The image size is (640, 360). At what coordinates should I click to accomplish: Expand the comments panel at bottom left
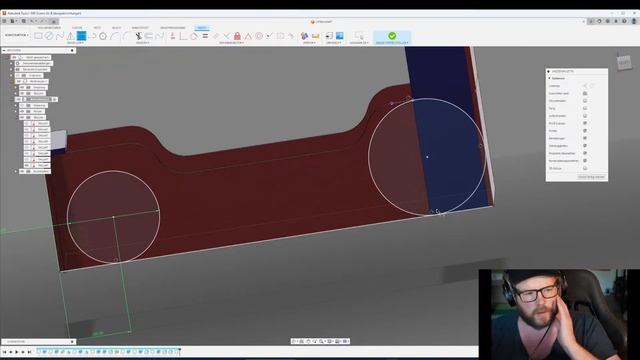[x=72, y=342]
